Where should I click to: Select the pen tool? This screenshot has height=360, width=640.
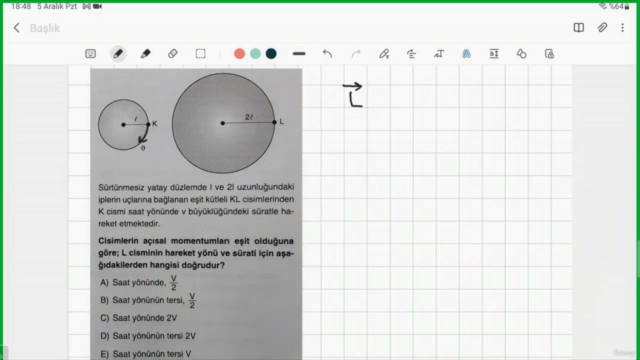(118, 53)
